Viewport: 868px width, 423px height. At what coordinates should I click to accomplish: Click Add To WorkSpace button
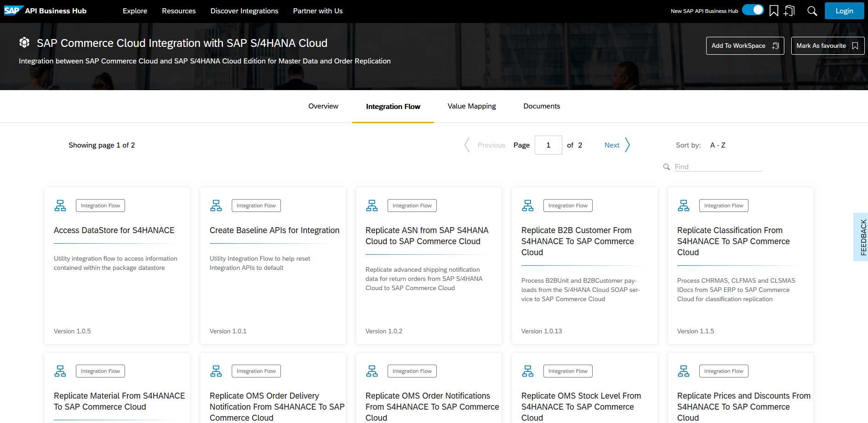pos(745,46)
